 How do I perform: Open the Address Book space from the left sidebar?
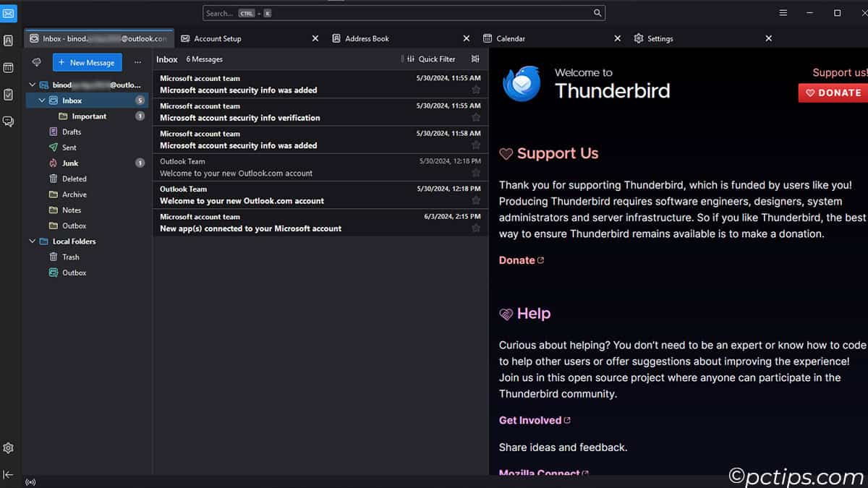click(x=9, y=41)
